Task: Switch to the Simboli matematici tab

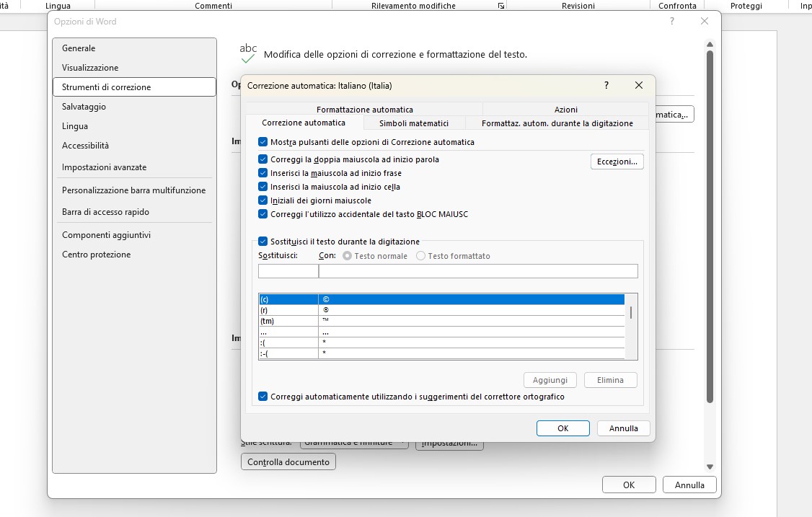Action: point(414,123)
